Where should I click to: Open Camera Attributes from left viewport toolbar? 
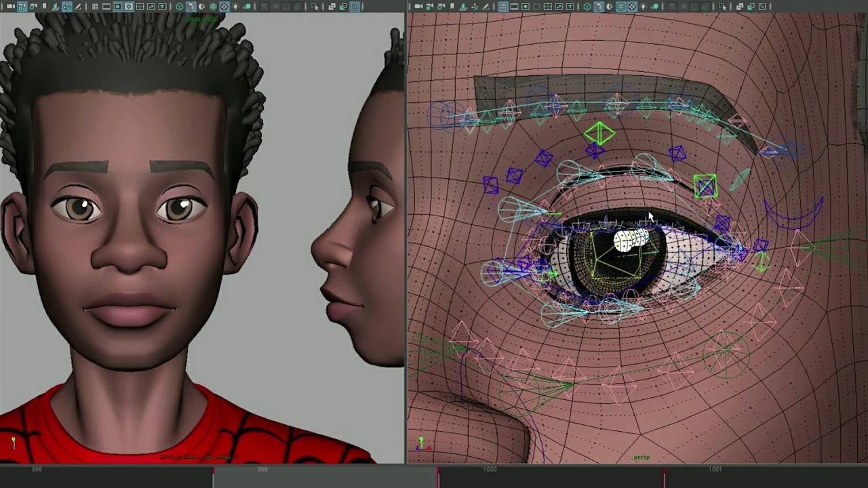(33, 7)
